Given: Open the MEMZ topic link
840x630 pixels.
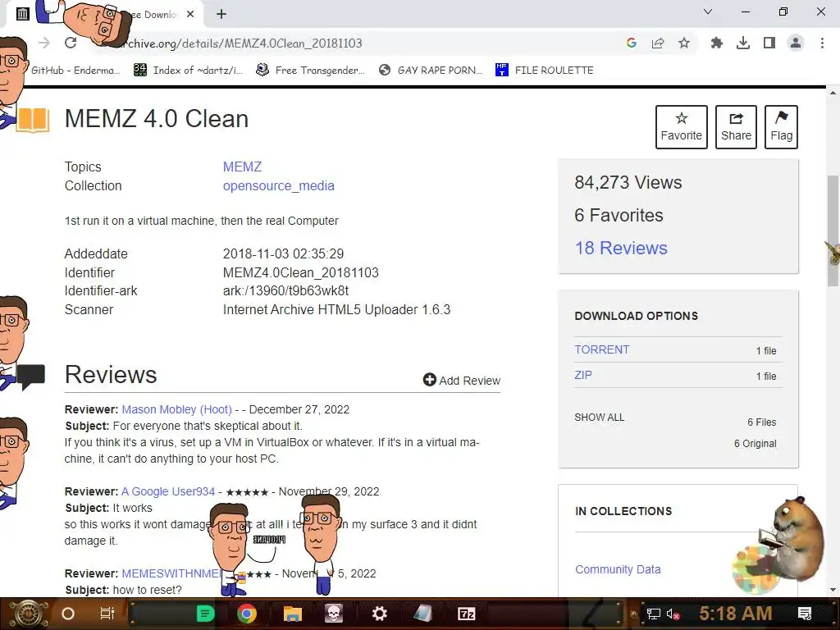Looking at the screenshot, I should click(x=242, y=167).
